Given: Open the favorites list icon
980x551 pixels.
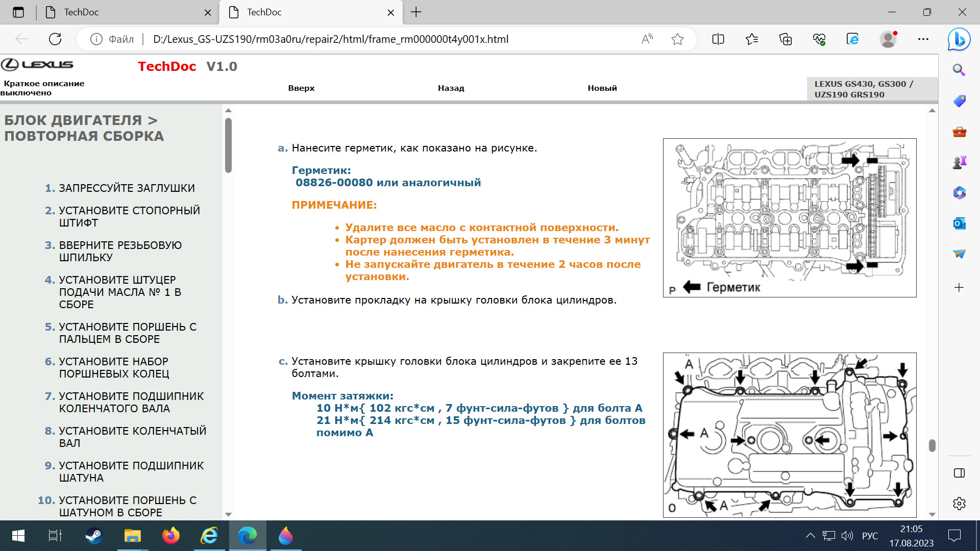Looking at the screenshot, I should point(751,39).
